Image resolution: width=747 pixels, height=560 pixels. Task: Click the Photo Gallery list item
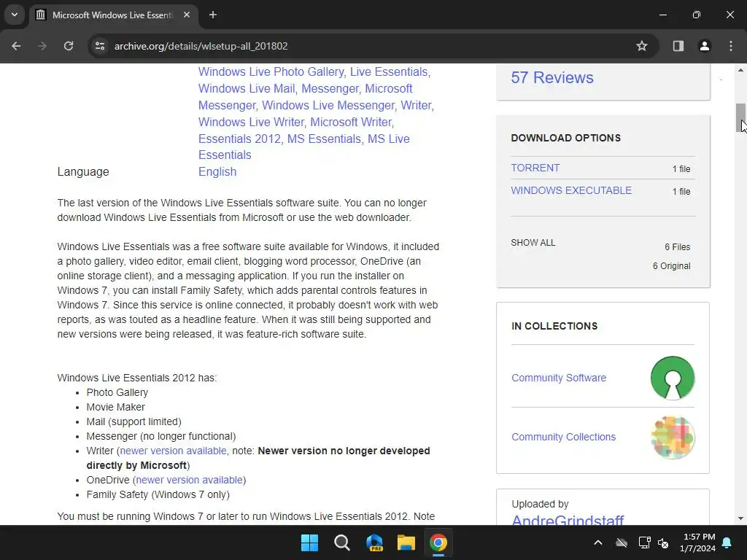tap(117, 392)
